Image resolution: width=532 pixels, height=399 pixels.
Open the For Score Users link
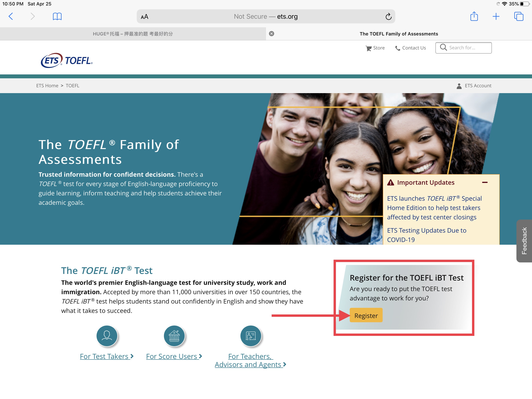point(174,356)
